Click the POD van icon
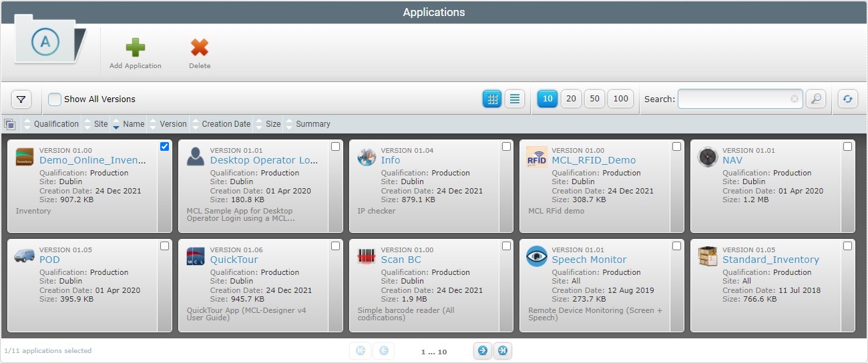 (x=25, y=256)
